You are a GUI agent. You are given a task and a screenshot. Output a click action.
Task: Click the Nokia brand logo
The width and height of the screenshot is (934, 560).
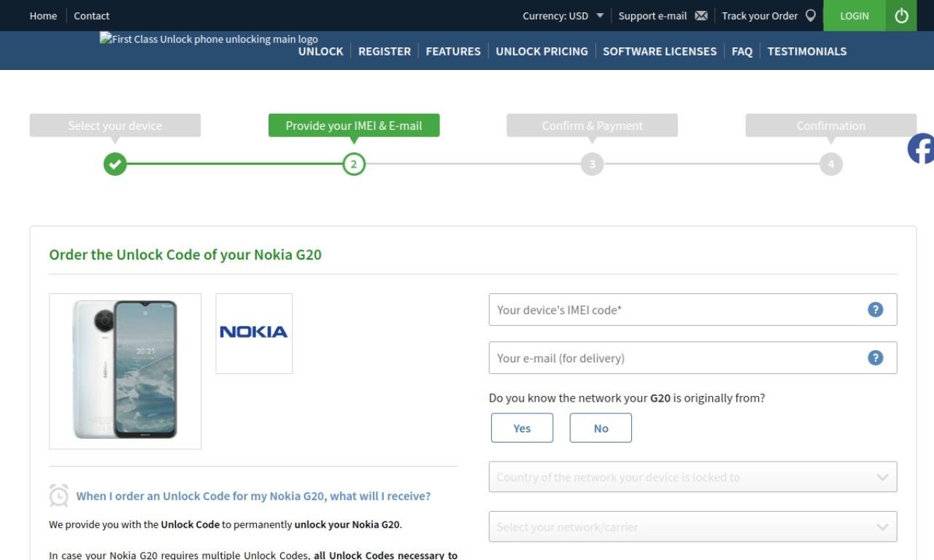point(254,333)
